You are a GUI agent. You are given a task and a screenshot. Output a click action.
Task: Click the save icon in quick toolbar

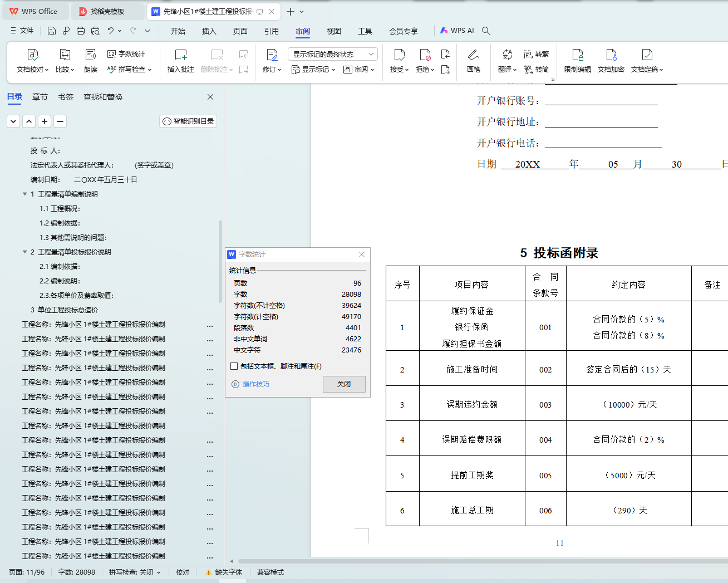coord(52,31)
